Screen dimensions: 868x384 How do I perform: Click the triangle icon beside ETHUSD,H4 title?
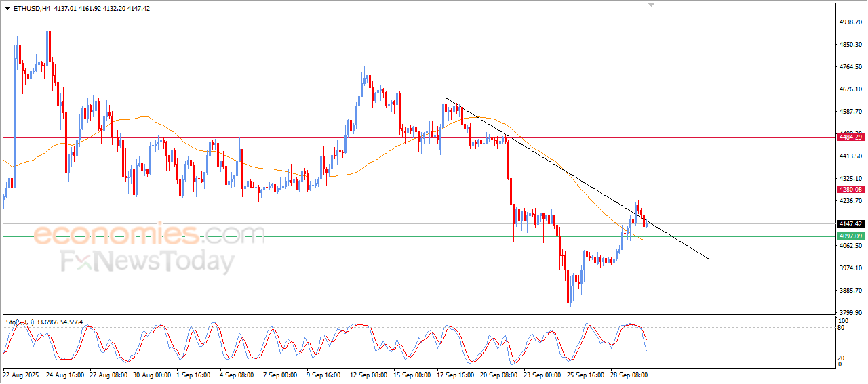pyautogui.click(x=7, y=9)
